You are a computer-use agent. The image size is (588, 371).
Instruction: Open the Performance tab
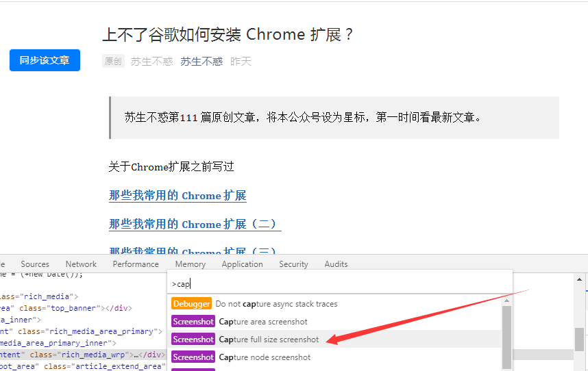click(x=136, y=264)
